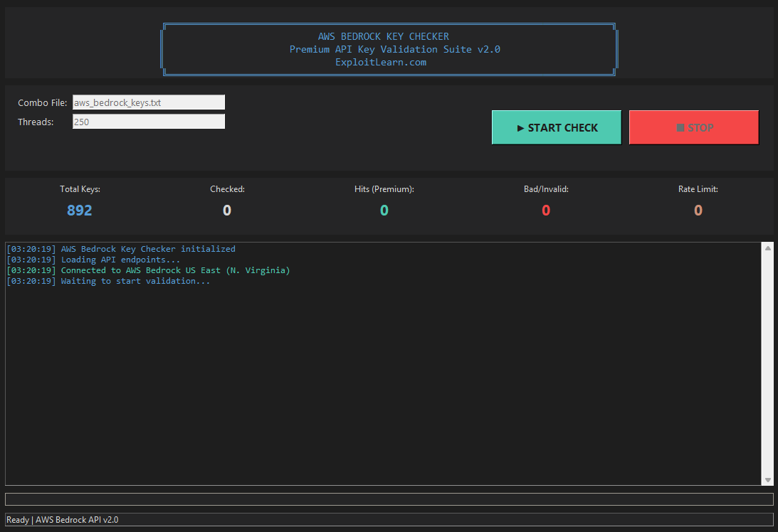Click the Rate Limit count value

[x=698, y=211]
